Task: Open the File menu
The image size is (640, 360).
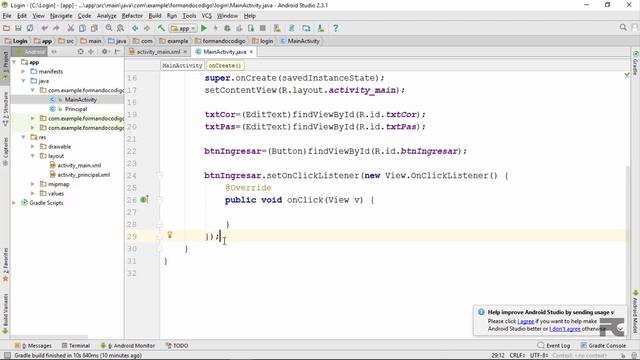Action: [7, 16]
